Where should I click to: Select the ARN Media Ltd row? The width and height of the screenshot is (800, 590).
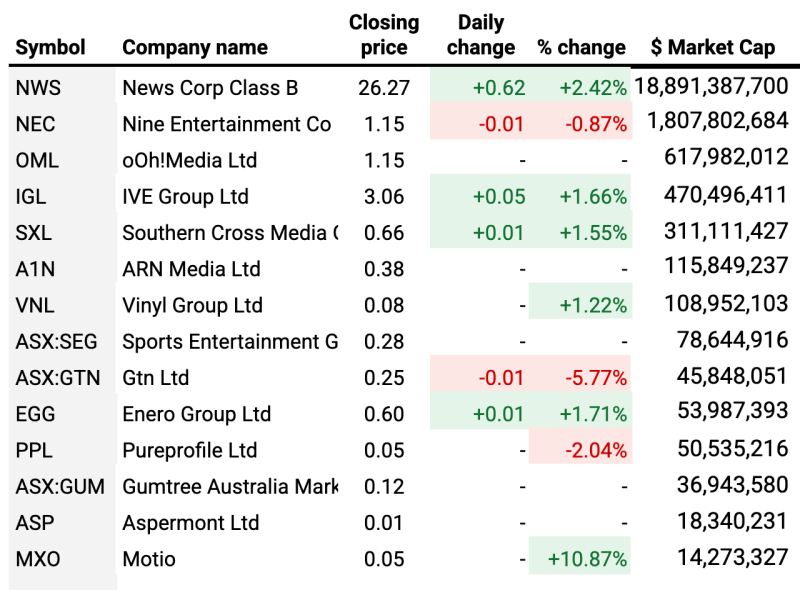click(191, 269)
